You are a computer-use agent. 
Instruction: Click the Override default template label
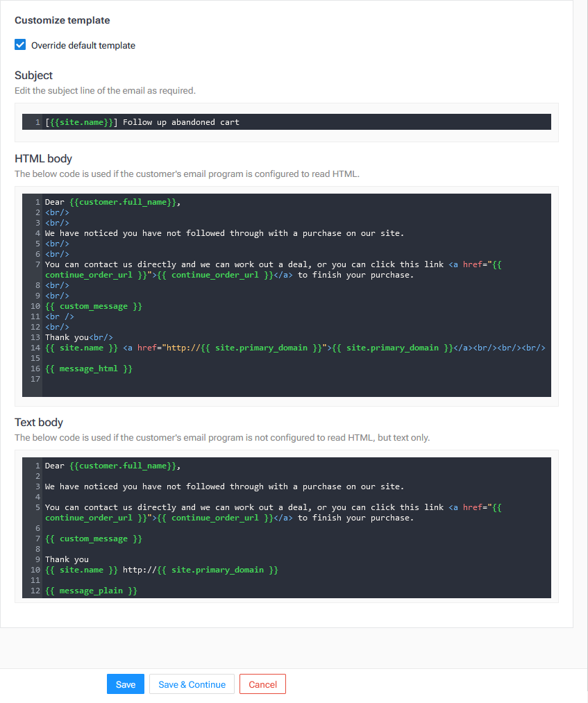click(83, 46)
